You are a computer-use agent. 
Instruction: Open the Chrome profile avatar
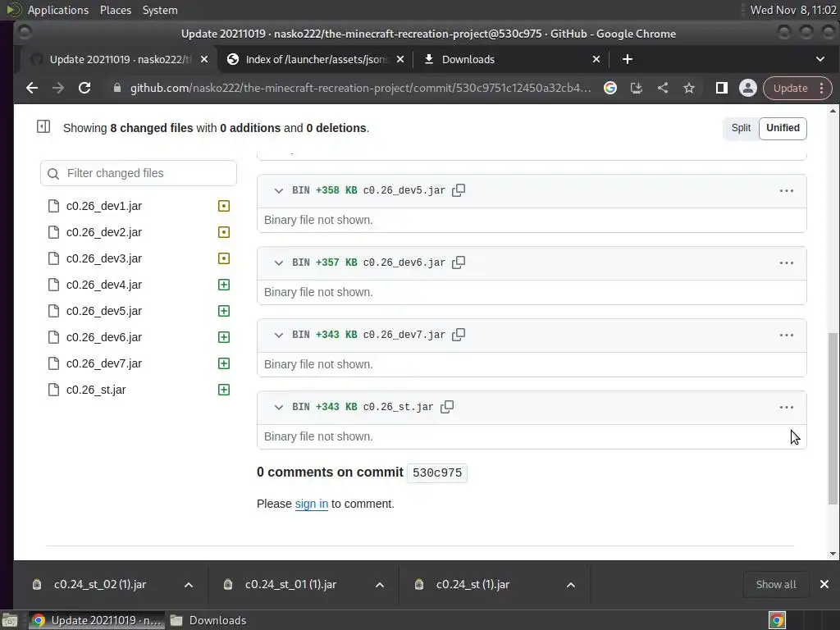pyautogui.click(x=748, y=88)
